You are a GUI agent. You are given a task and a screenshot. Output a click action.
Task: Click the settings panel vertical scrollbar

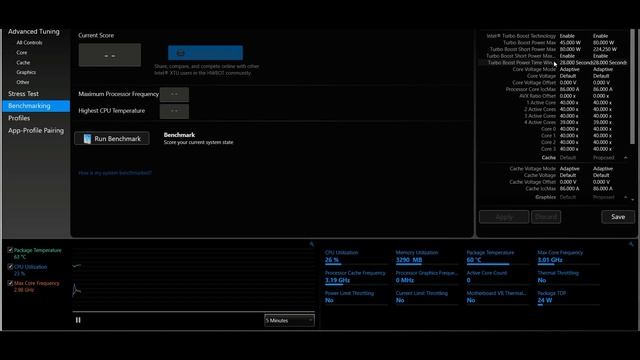tap(633, 87)
